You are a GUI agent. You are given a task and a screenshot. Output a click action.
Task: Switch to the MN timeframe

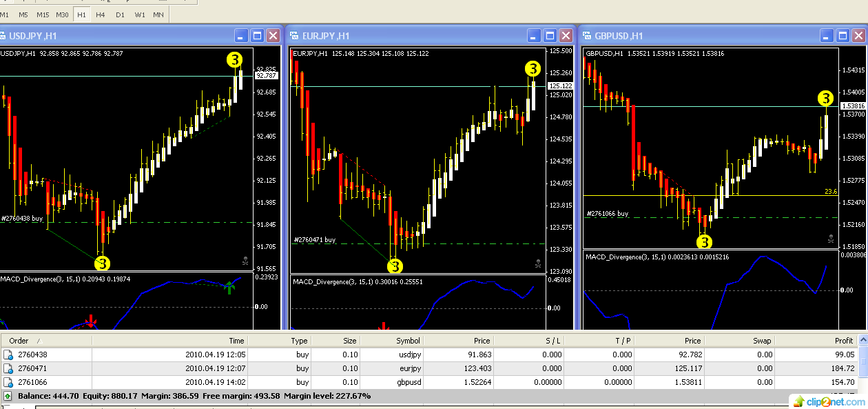click(x=159, y=14)
